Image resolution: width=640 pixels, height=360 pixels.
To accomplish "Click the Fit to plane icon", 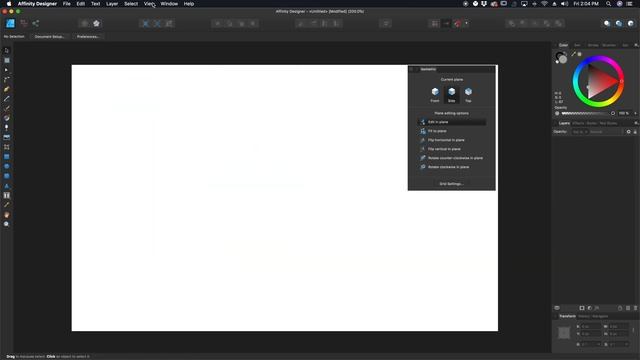I will tap(423, 131).
